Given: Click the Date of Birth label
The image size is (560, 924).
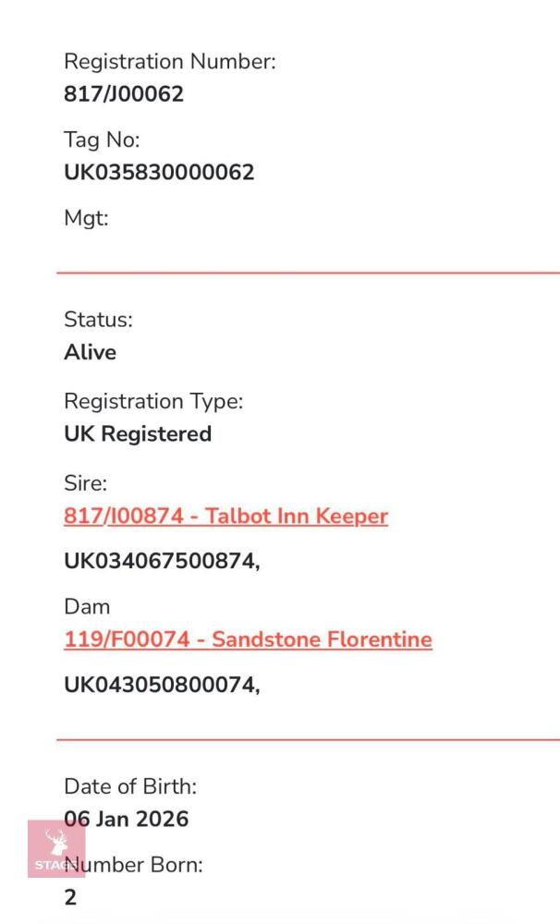Looking at the screenshot, I should [x=130, y=786].
